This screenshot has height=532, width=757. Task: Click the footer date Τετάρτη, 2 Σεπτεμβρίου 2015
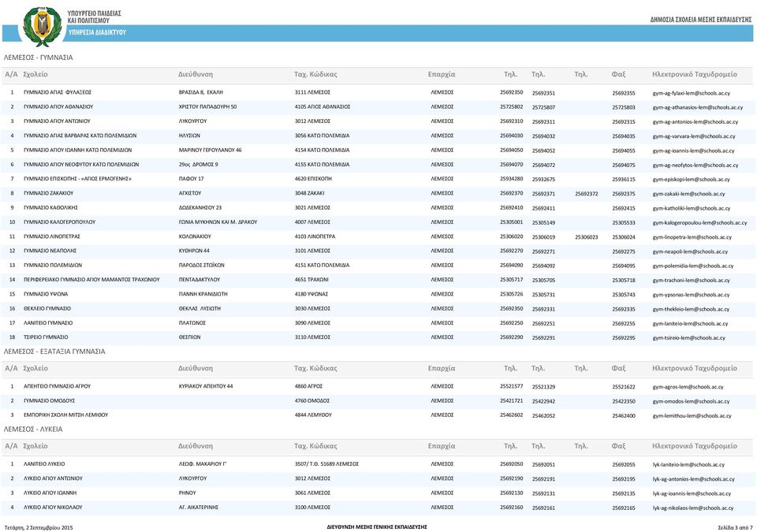[39, 527]
